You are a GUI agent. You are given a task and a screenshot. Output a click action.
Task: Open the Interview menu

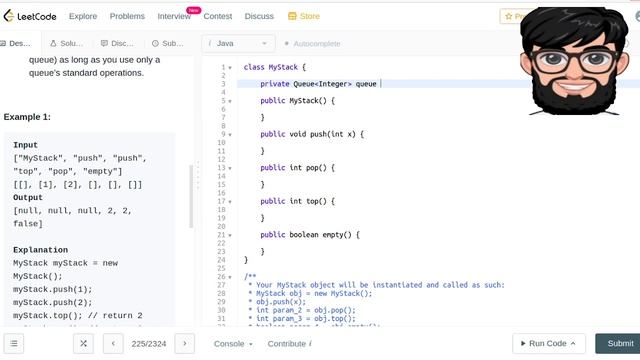tap(174, 16)
